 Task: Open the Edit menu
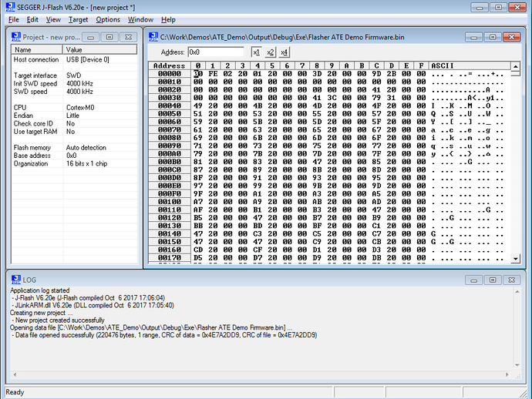[33, 19]
